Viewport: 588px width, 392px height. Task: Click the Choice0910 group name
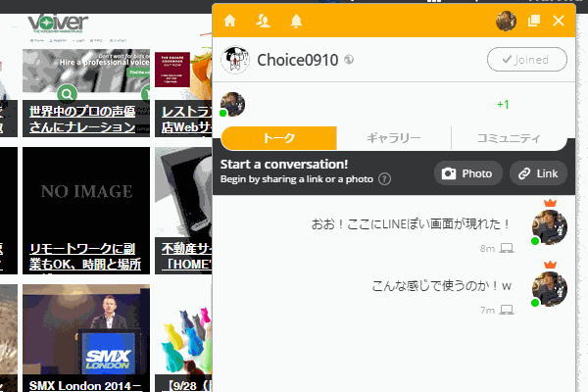click(297, 60)
